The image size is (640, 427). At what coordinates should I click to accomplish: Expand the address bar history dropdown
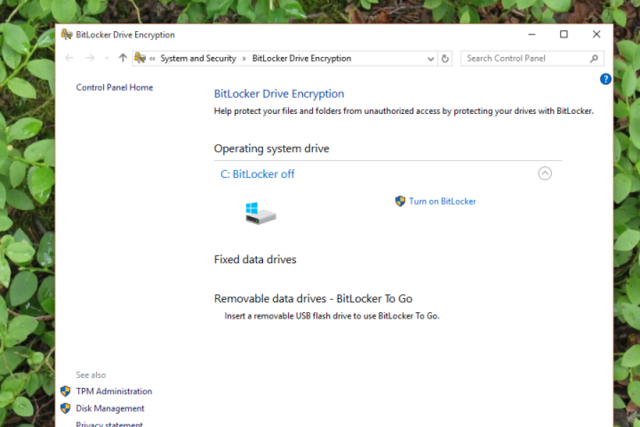pos(431,59)
